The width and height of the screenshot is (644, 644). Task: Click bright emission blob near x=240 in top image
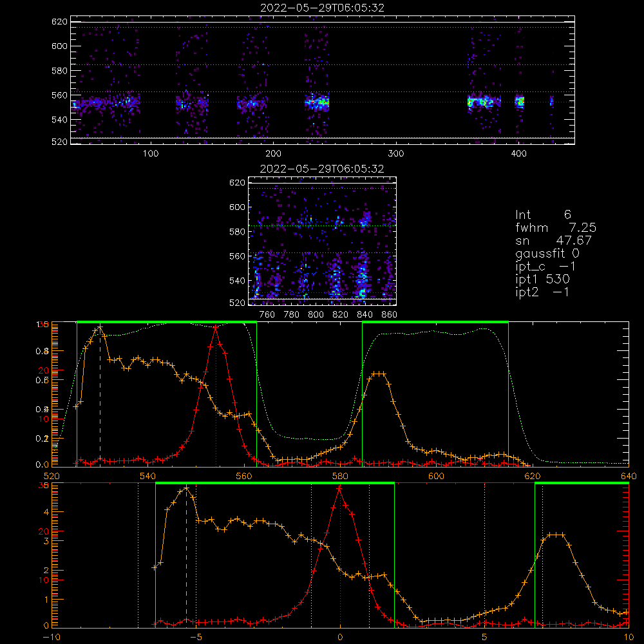click(x=317, y=102)
